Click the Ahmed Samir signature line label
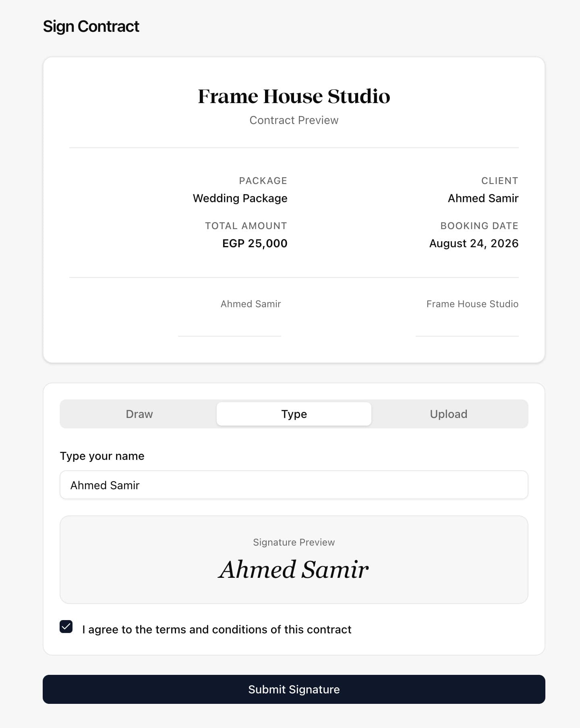Screen dimensions: 580x728 [251, 304]
